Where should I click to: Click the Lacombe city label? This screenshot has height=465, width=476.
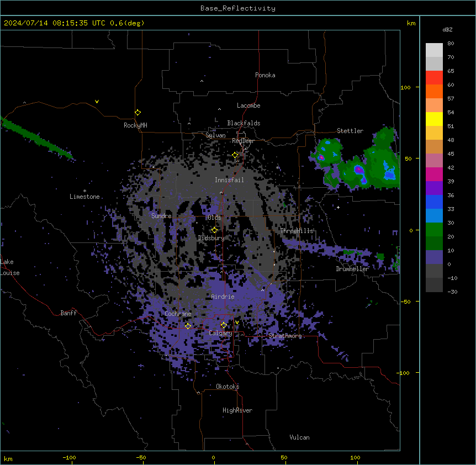(x=248, y=105)
